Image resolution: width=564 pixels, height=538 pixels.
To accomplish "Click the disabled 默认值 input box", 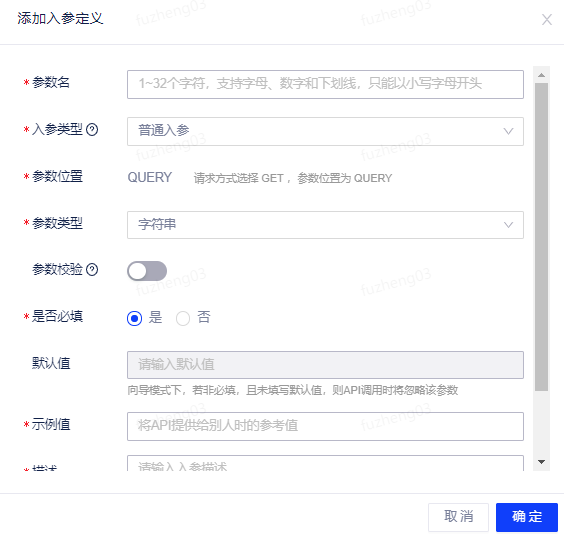I will point(325,365).
